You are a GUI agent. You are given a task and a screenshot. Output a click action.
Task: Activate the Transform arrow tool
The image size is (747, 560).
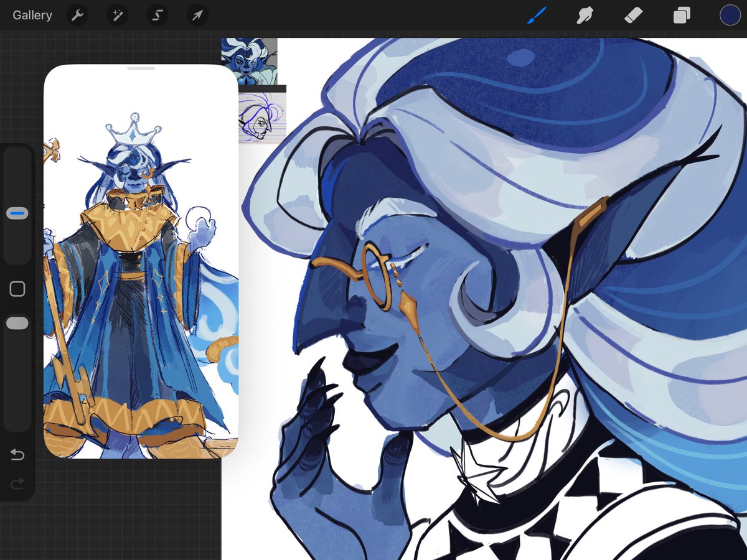click(x=197, y=16)
